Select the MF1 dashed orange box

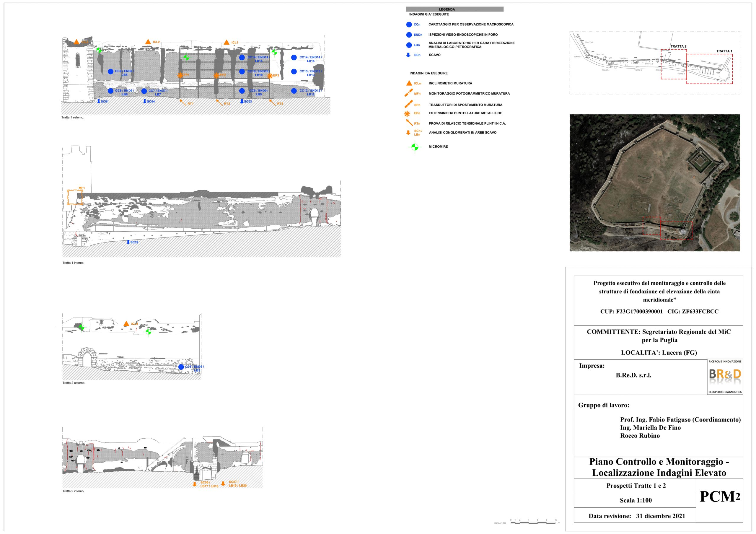pos(75,197)
